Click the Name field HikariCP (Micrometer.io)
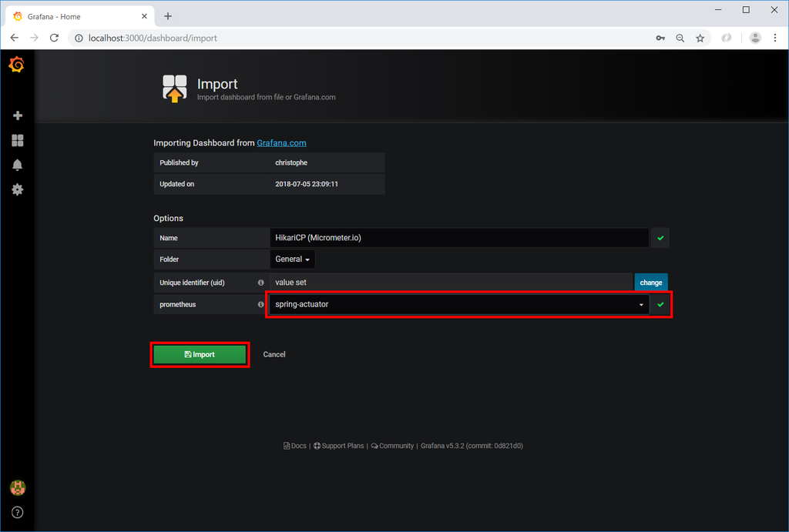The image size is (789, 532). point(459,238)
